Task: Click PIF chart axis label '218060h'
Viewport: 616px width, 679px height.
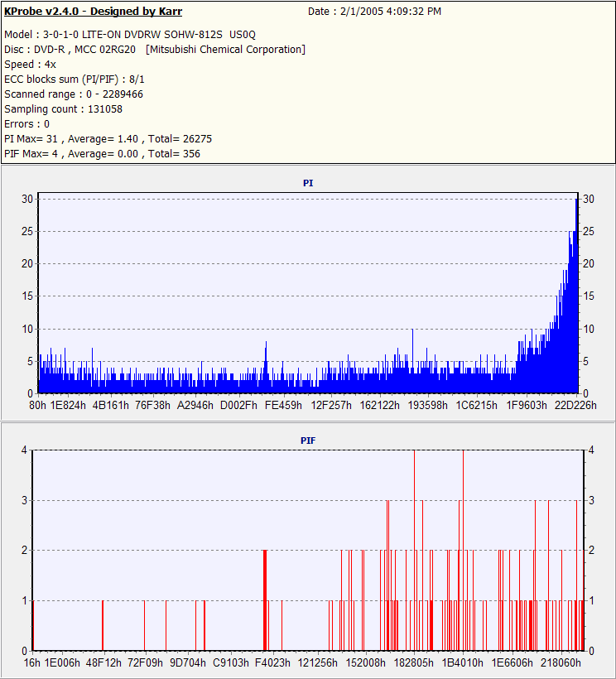Action: click(561, 663)
